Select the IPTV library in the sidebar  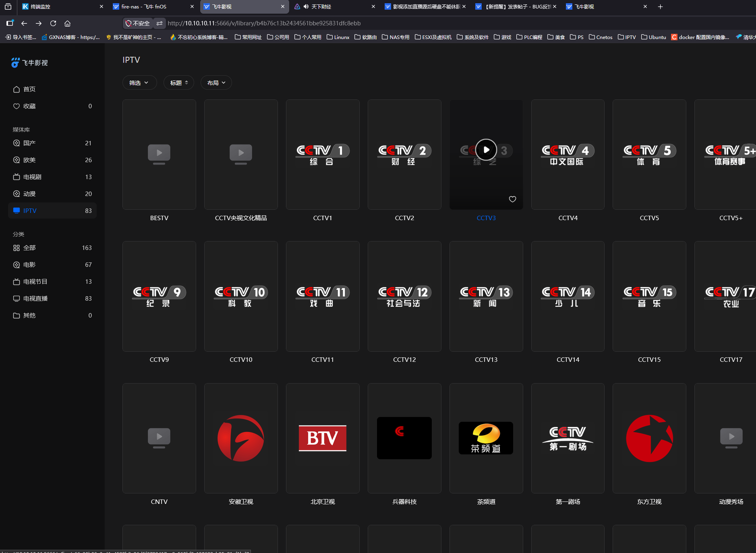pos(52,211)
